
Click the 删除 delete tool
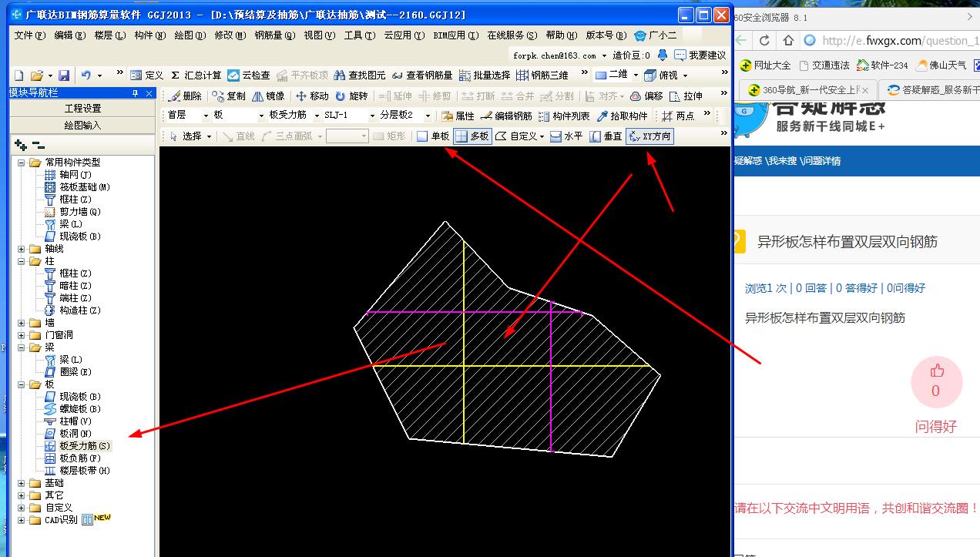[x=185, y=96]
